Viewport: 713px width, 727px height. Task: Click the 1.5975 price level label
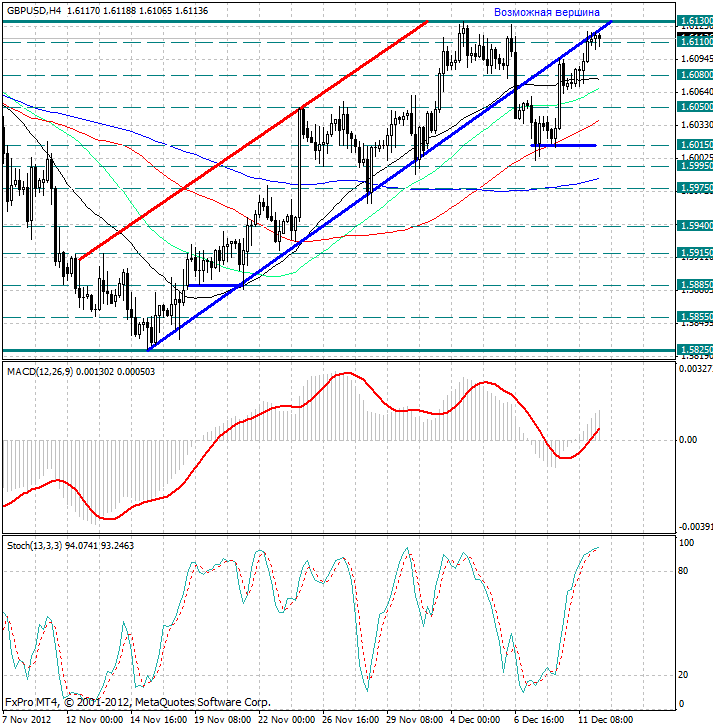coord(695,188)
